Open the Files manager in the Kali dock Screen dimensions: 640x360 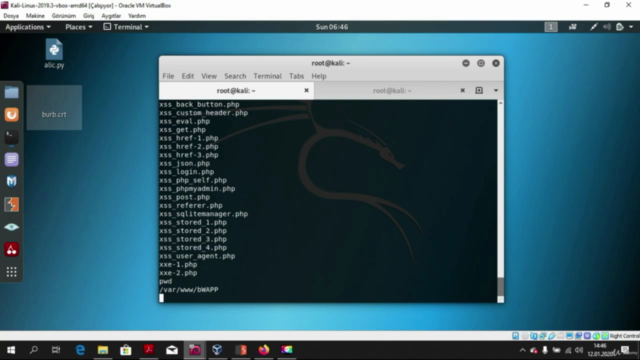click(11, 93)
